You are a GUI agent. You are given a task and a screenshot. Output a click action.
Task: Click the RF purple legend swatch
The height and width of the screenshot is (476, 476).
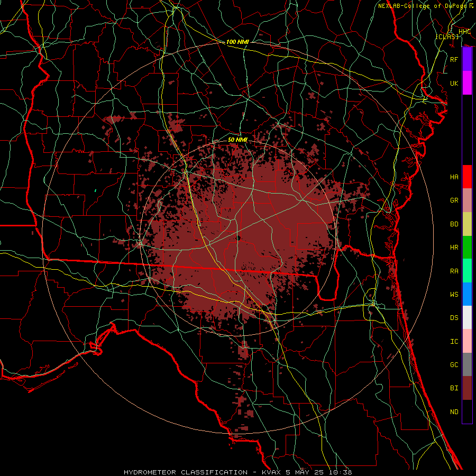click(x=467, y=59)
